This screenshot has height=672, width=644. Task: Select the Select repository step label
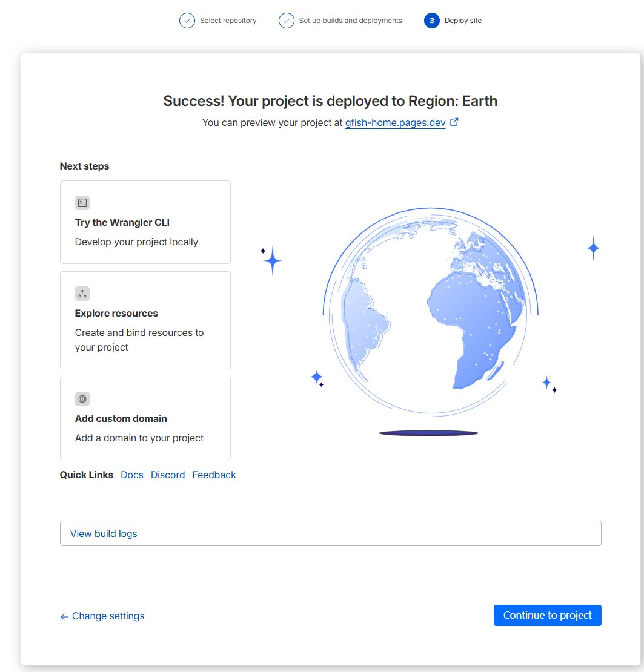228,21
